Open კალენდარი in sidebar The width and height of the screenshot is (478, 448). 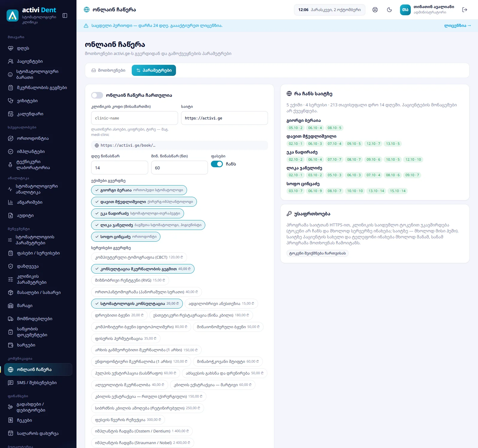(x=38, y=114)
